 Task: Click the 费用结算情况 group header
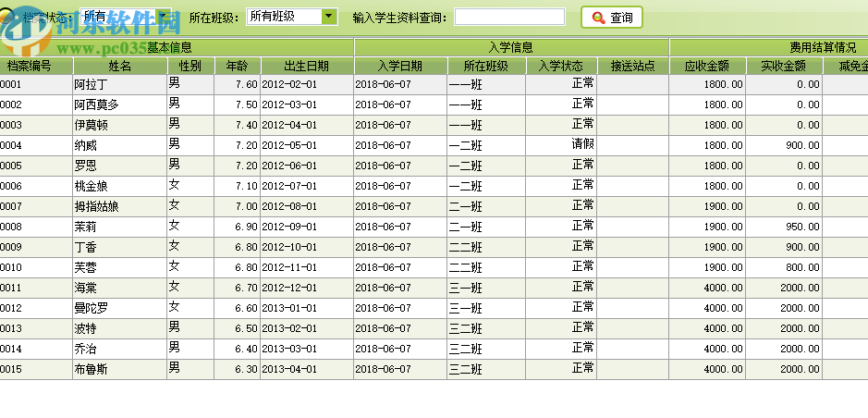[823, 48]
